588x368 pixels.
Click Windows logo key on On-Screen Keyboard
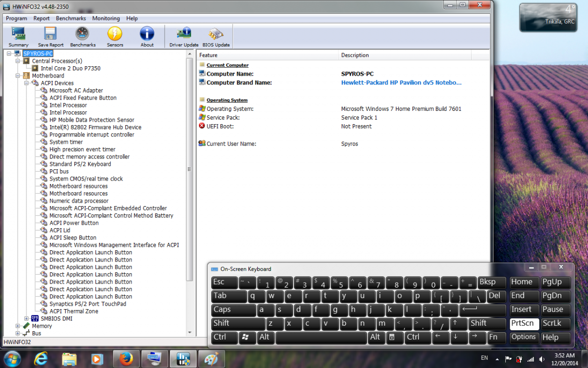247,337
